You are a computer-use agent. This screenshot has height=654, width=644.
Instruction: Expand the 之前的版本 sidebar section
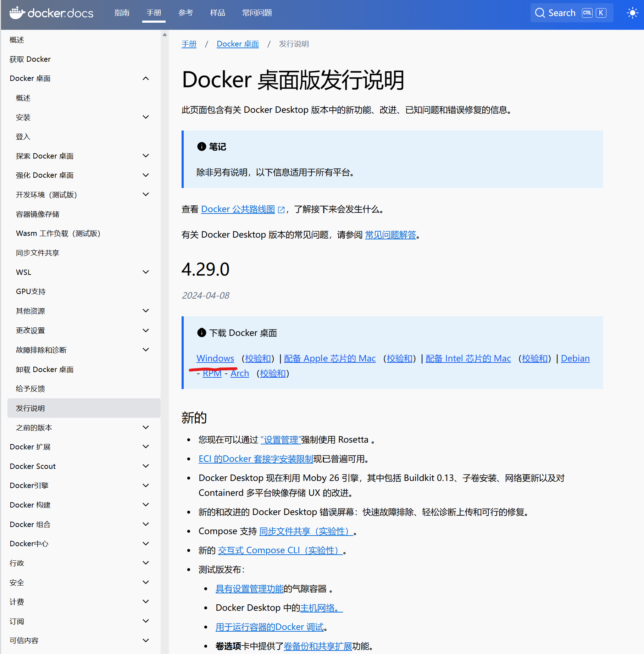tap(146, 427)
